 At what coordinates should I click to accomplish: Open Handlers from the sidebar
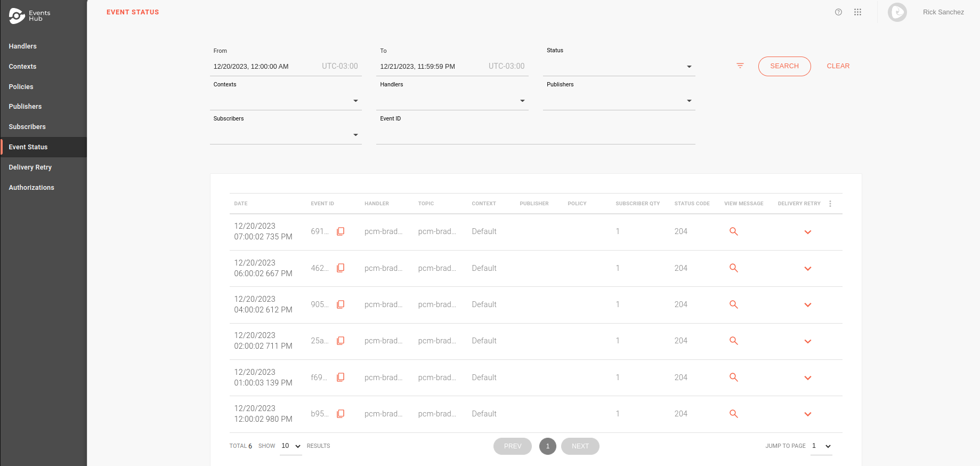(x=23, y=46)
